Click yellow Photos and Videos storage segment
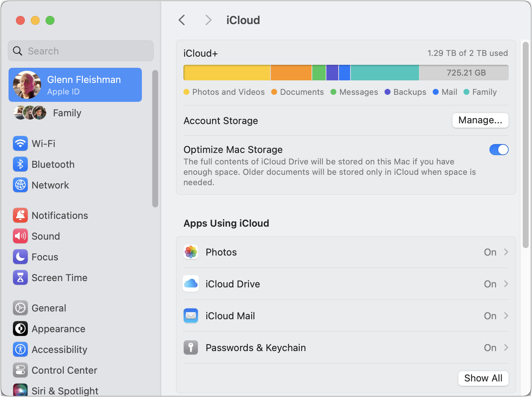Image resolution: width=532 pixels, height=397 pixels. pos(227,73)
